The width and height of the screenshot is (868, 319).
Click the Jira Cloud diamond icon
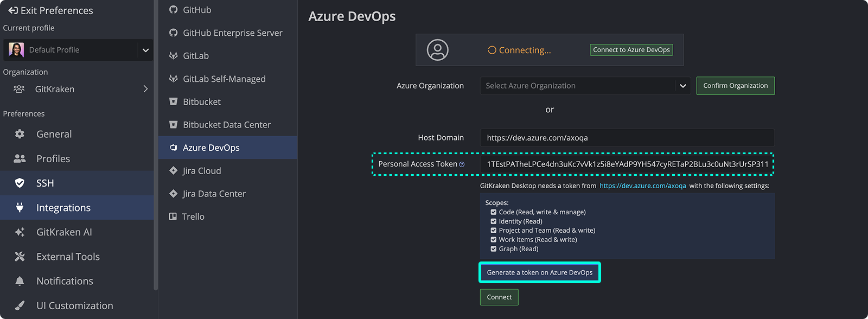[x=173, y=171]
